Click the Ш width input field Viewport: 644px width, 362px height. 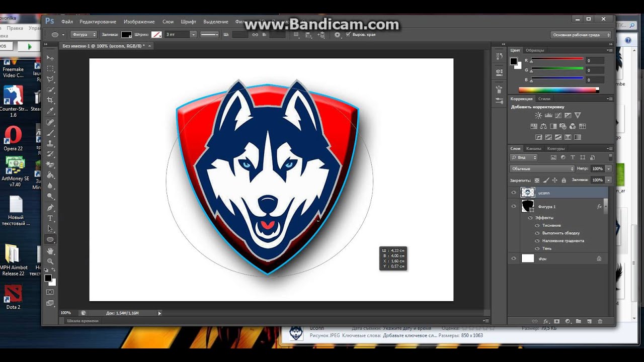pos(240,34)
